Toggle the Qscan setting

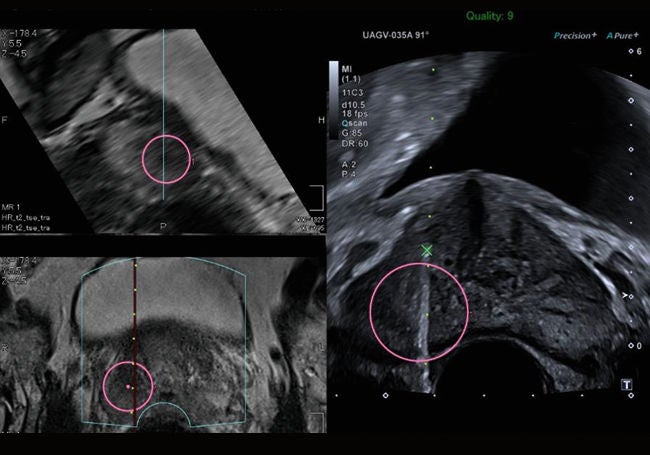(354, 123)
